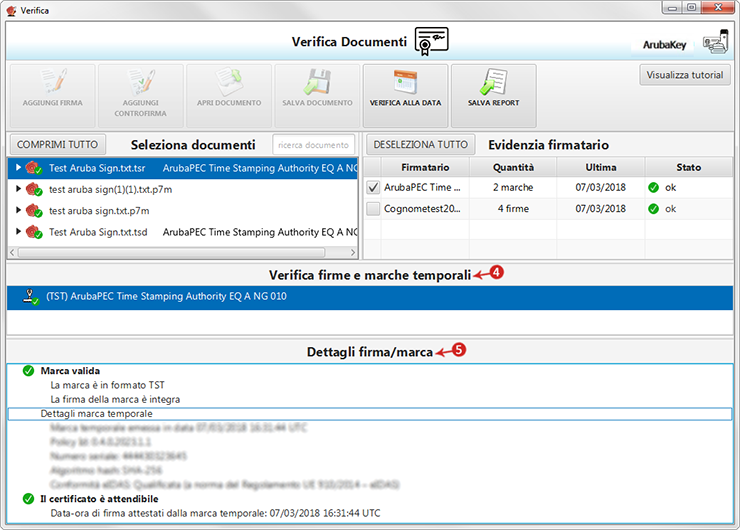The width and height of the screenshot is (740, 530).
Task: Click the Salva Documento floppy icon
Action: point(317,81)
